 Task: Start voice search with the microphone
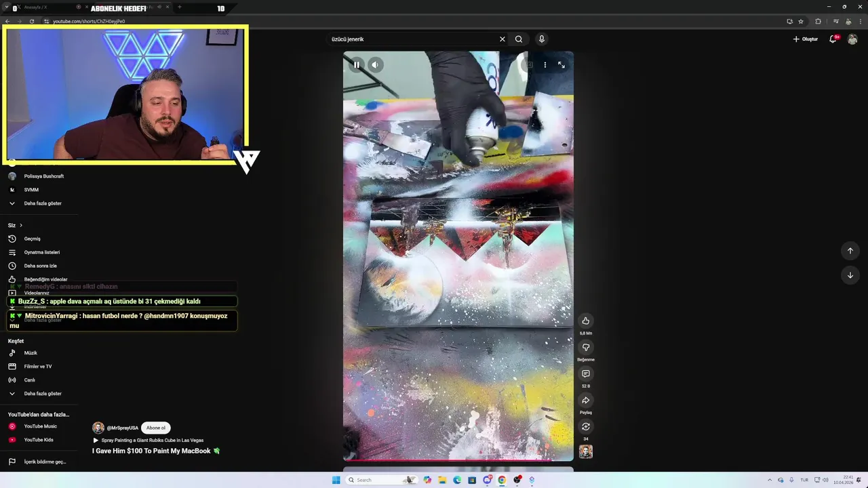pyautogui.click(x=541, y=39)
